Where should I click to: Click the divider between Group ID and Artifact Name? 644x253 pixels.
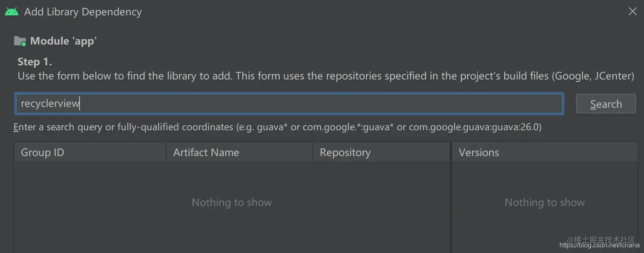coord(166,152)
